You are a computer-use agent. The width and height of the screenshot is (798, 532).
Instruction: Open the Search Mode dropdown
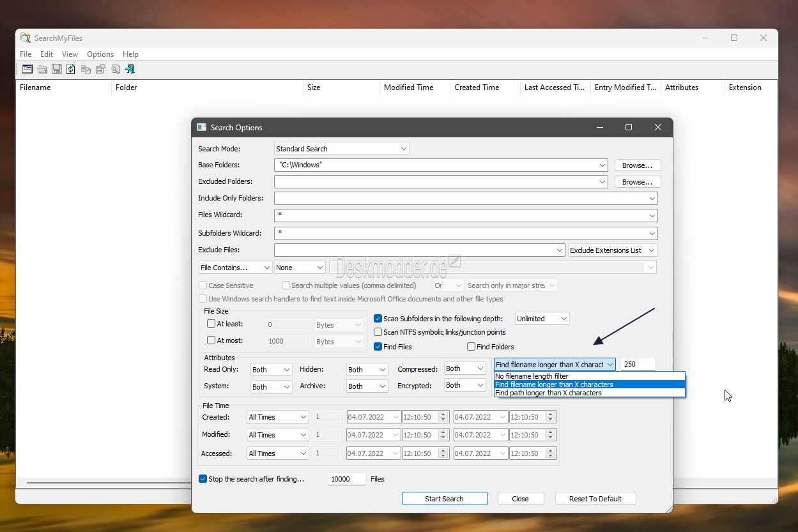342,149
